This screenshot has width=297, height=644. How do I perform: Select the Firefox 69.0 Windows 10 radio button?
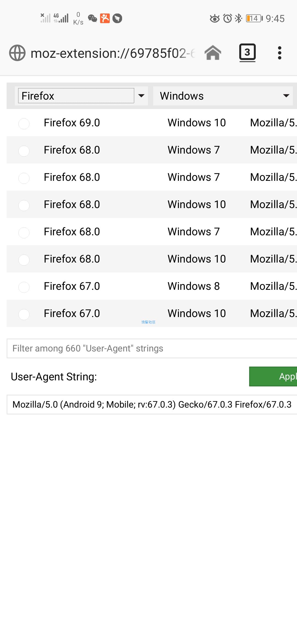tap(24, 124)
